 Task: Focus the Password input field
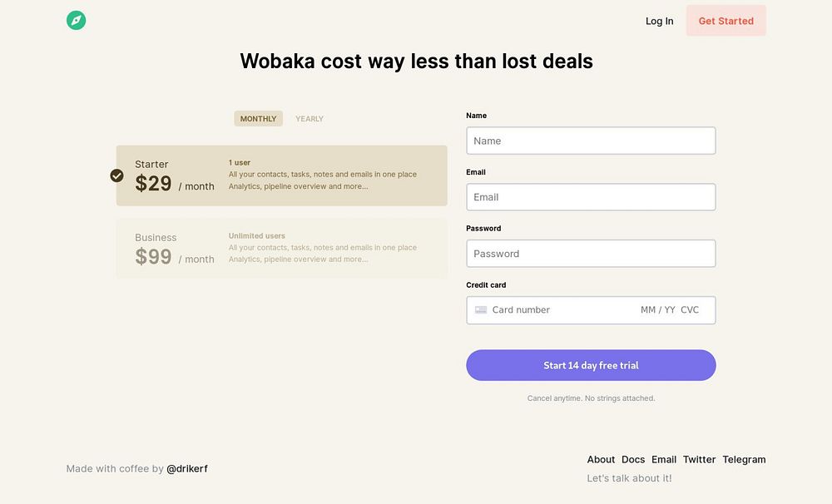591,254
